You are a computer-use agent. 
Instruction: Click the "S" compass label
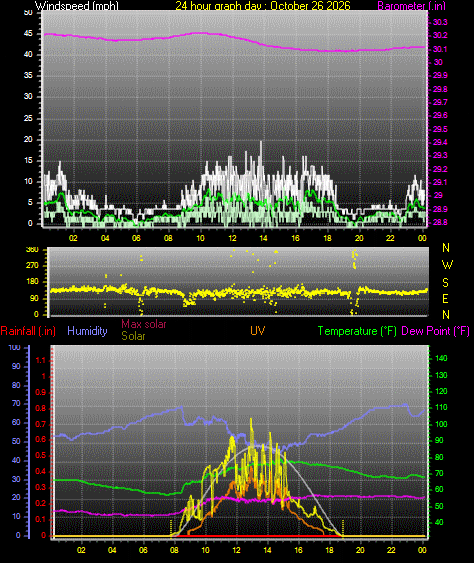pyautogui.click(x=445, y=283)
